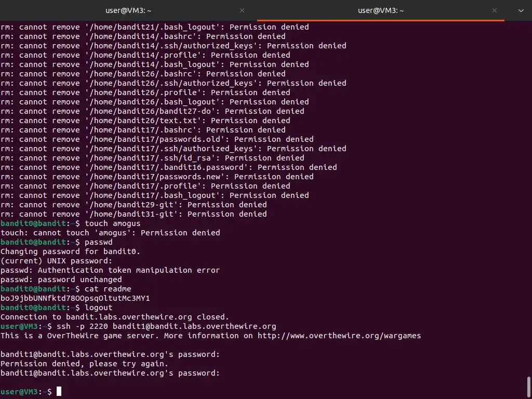Click the 'logout' command text
The image size is (532, 399).
point(98,308)
